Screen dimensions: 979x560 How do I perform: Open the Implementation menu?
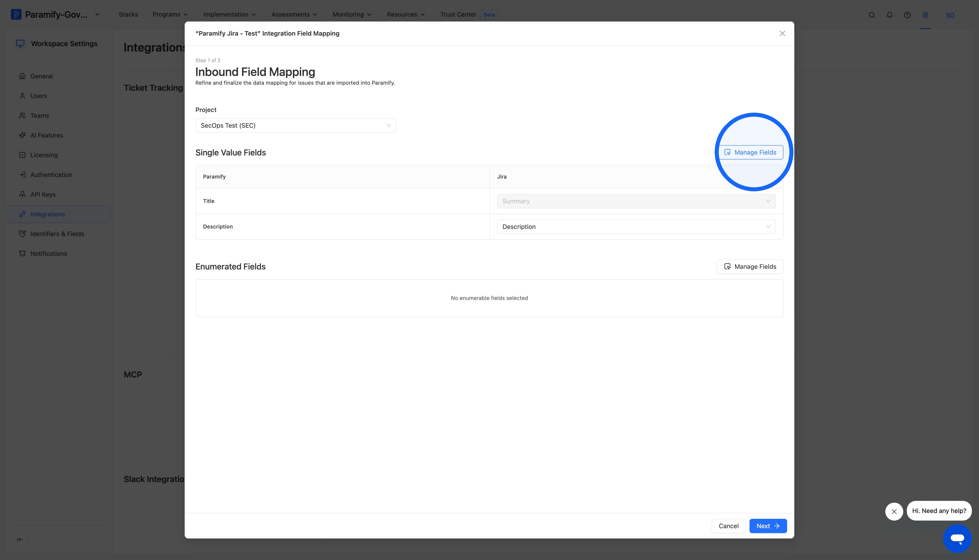[x=229, y=15]
